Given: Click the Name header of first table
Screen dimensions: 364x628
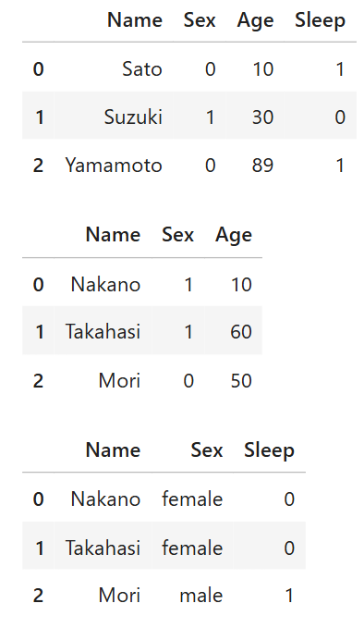Looking at the screenshot, I should tap(135, 20).
